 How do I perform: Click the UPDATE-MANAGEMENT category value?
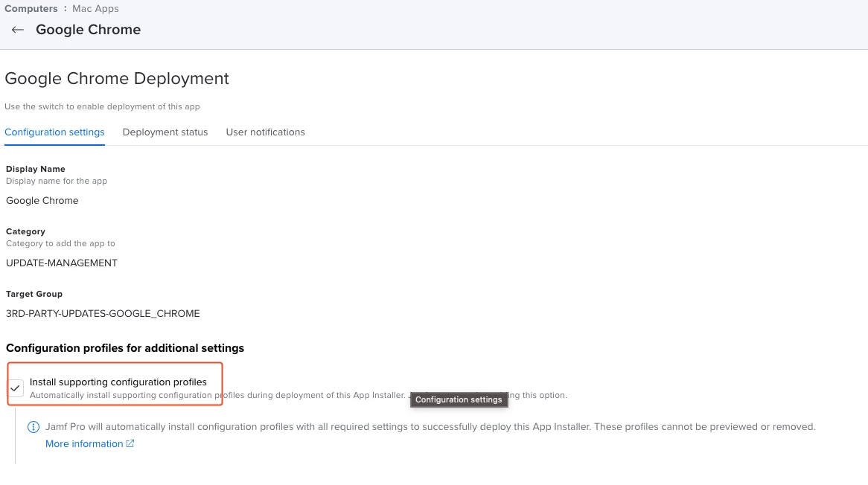click(x=62, y=263)
